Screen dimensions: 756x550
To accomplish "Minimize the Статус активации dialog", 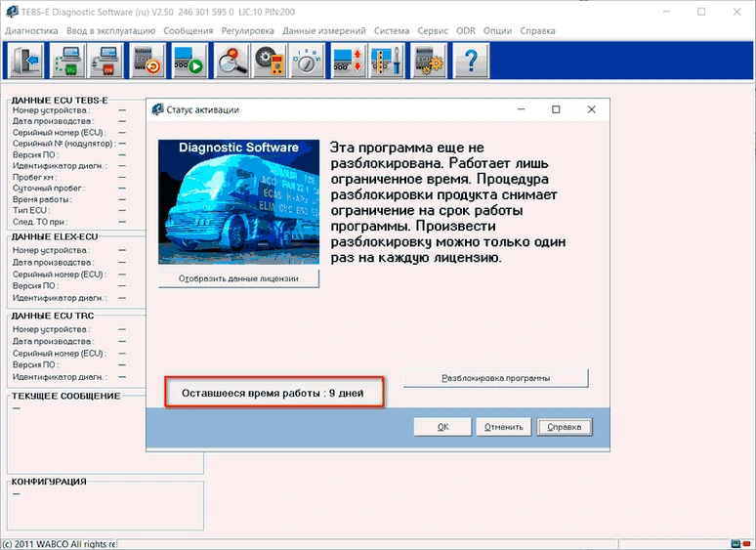I will pyautogui.click(x=521, y=110).
